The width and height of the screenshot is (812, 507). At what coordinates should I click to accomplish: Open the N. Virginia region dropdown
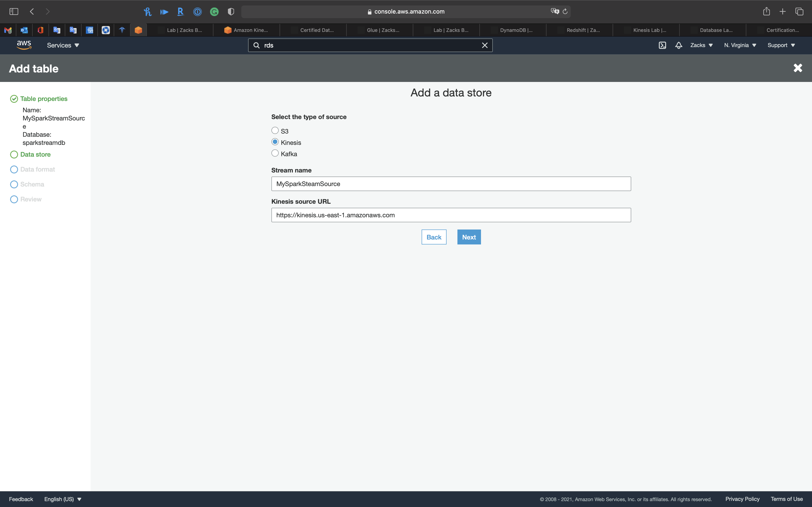(740, 45)
